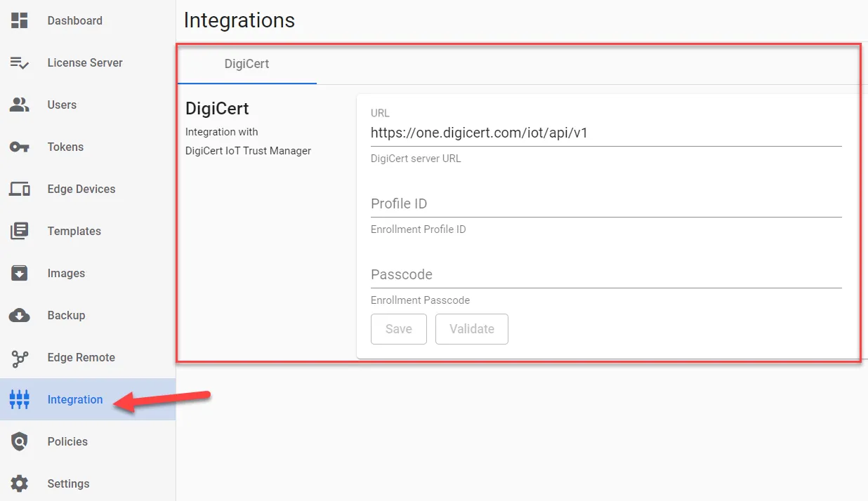
Task: Click the DigiCert URL input field
Action: [606, 133]
